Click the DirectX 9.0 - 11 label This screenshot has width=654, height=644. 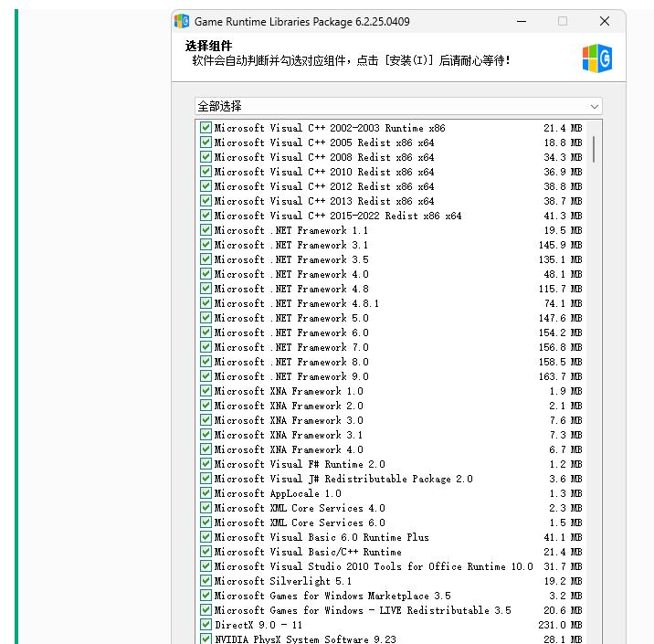click(258, 625)
